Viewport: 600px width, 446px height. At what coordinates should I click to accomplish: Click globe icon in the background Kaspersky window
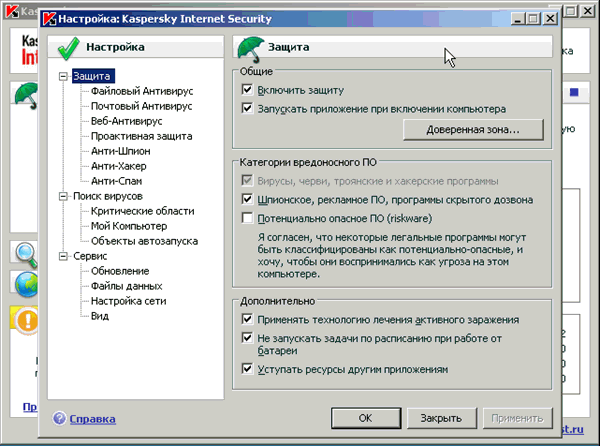(26, 285)
